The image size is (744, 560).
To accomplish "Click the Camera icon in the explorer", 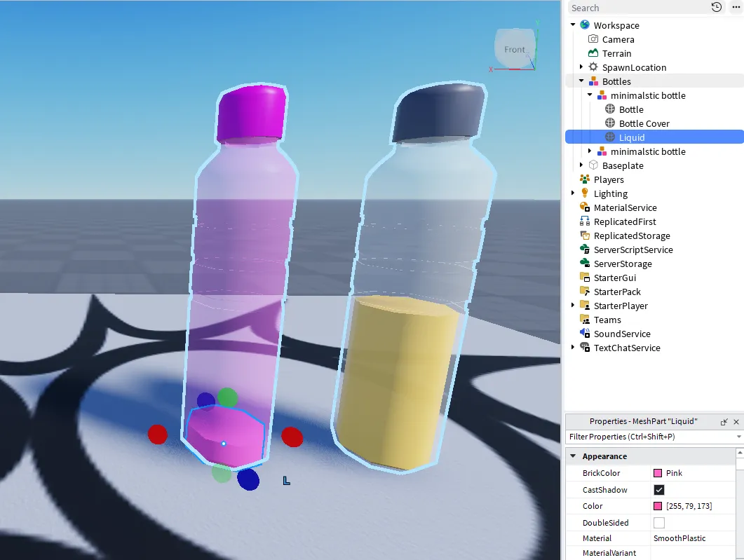I will [593, 39].
